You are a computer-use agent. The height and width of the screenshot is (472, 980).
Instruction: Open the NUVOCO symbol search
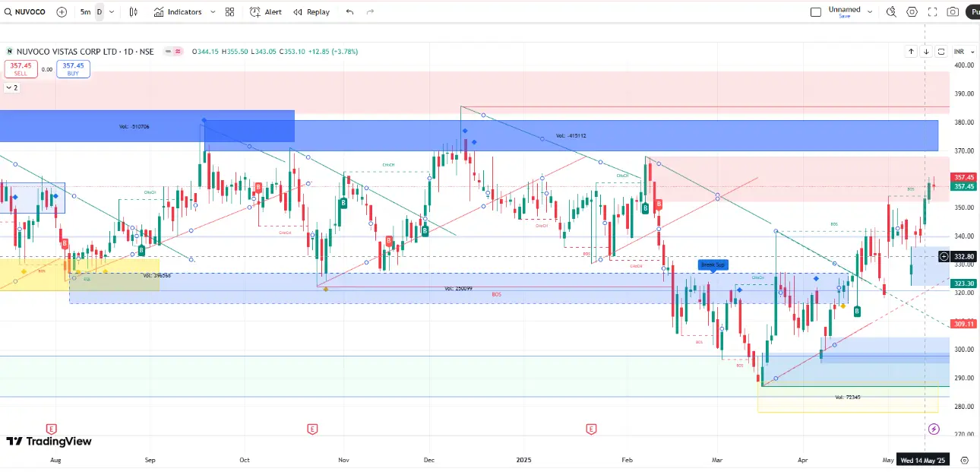25,12
